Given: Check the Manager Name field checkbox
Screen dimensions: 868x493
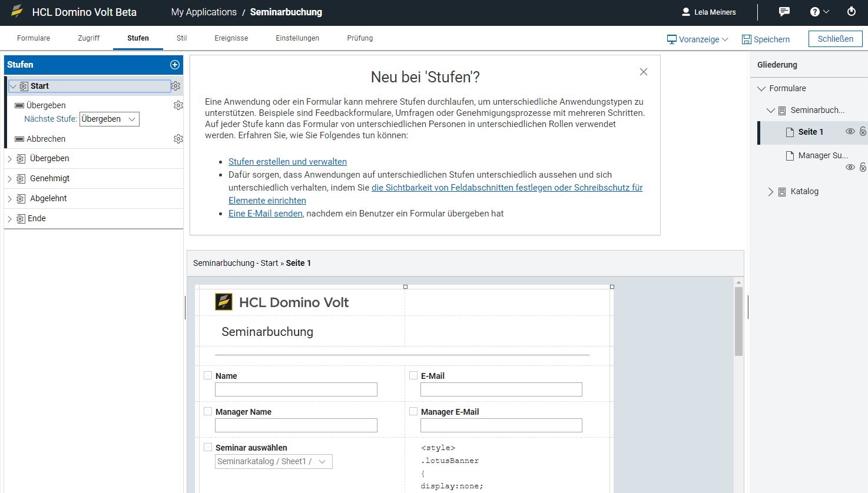Looking at the screenshot, I should click(208, 411).
